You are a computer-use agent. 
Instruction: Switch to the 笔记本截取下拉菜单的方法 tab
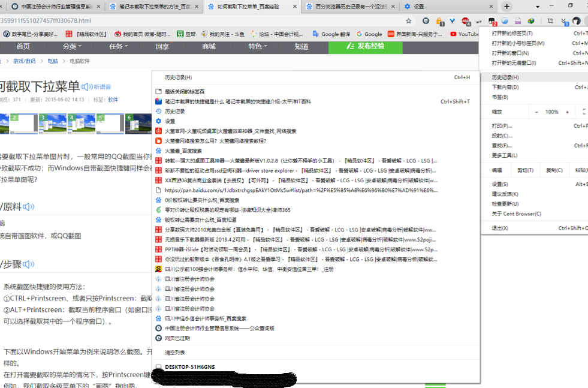(155, 7)
